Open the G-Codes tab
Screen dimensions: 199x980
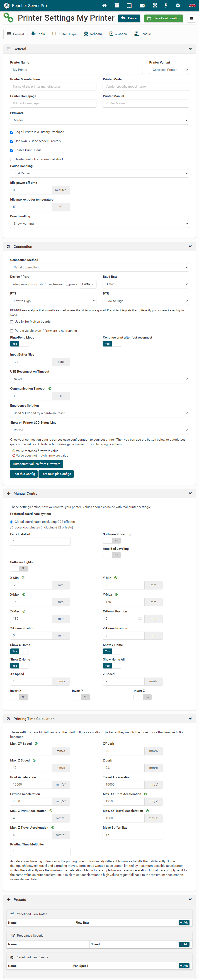[118, 34]
